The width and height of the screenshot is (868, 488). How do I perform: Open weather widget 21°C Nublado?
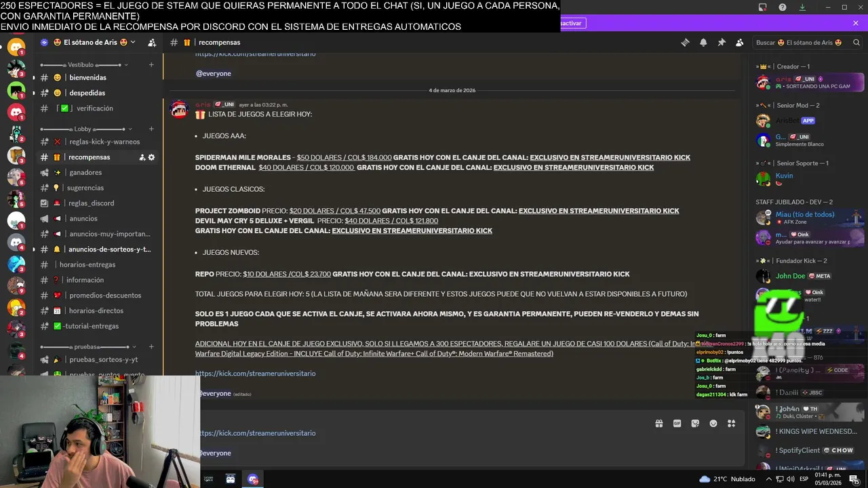click(727, 479)
